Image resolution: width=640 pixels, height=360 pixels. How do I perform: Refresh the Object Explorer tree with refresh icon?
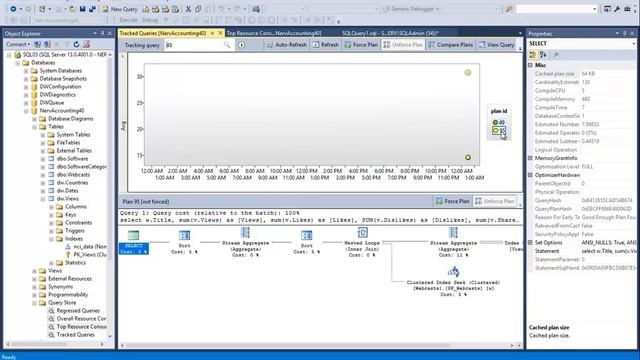pyautogui.click(x=76, y=44)
